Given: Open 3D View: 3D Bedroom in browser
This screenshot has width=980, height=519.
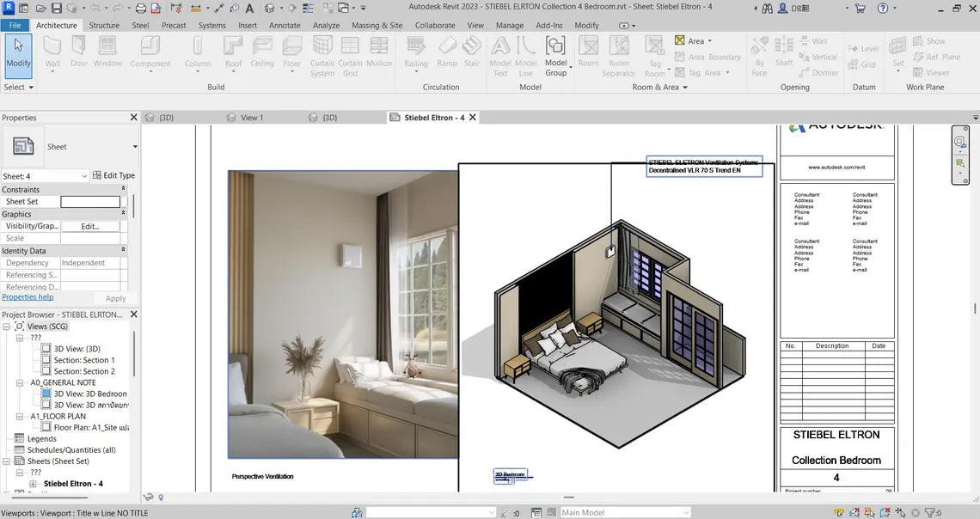Looking at the screenshot, I should (90, 394).
